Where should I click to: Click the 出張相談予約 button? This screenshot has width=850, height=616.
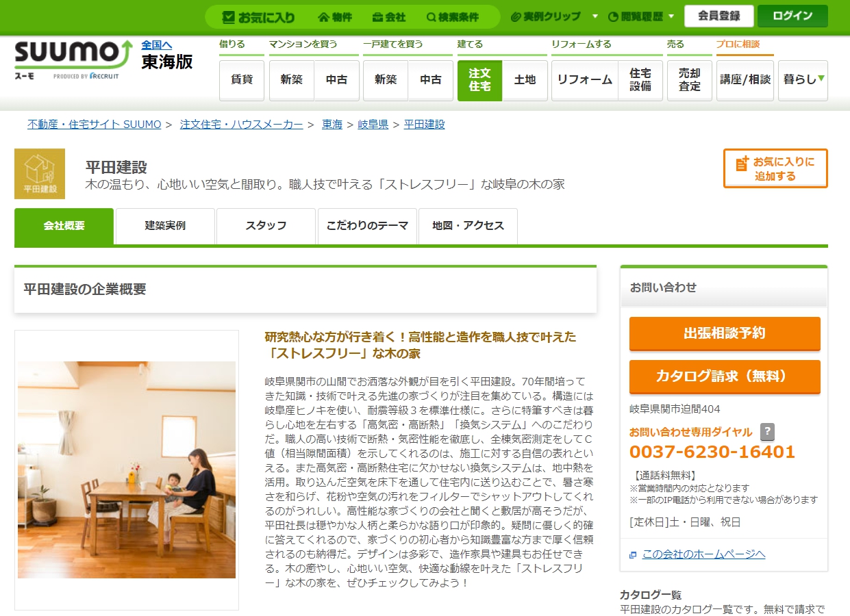tap(725, 333)
